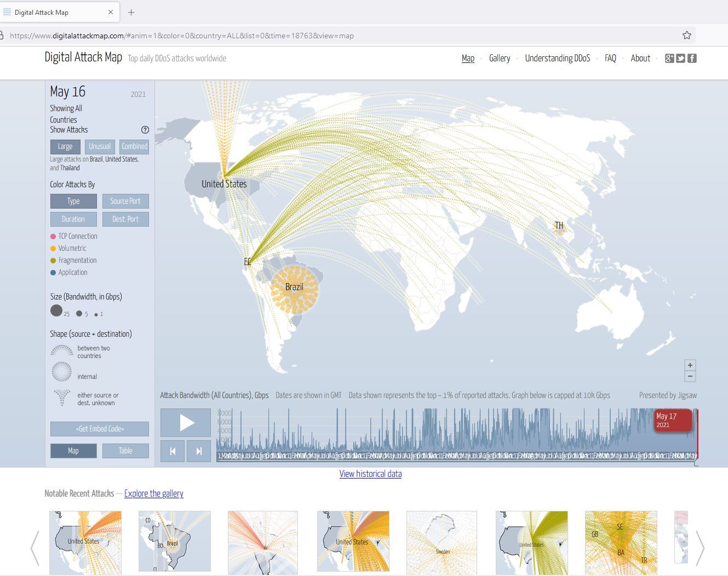Show Unusual attacks
The width and height of the screenshot is (728, 576).
click(100, 147)
